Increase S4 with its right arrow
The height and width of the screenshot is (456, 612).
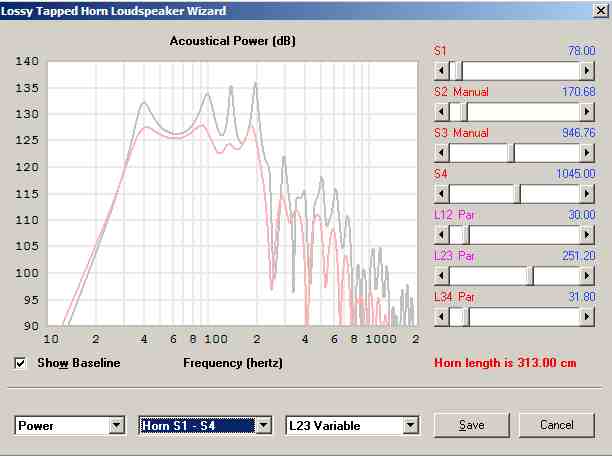(586, 194)
